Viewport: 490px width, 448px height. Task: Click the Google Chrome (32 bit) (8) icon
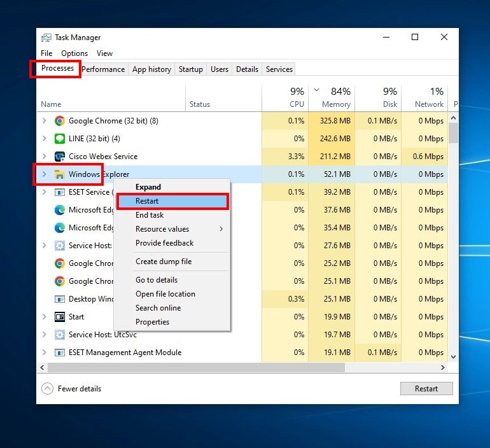point(60,121)
